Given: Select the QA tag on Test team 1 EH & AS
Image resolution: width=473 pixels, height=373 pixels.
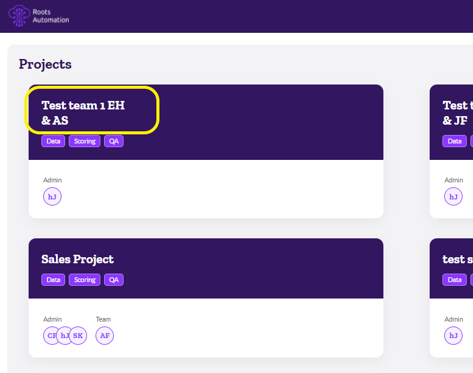Looking at the screenshot, I should pos(114,141).
